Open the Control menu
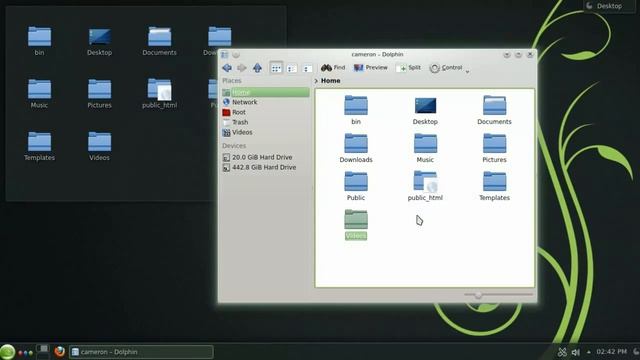This screenshot has height=360, width=640. pyautogui.click(x=446, y=68)
